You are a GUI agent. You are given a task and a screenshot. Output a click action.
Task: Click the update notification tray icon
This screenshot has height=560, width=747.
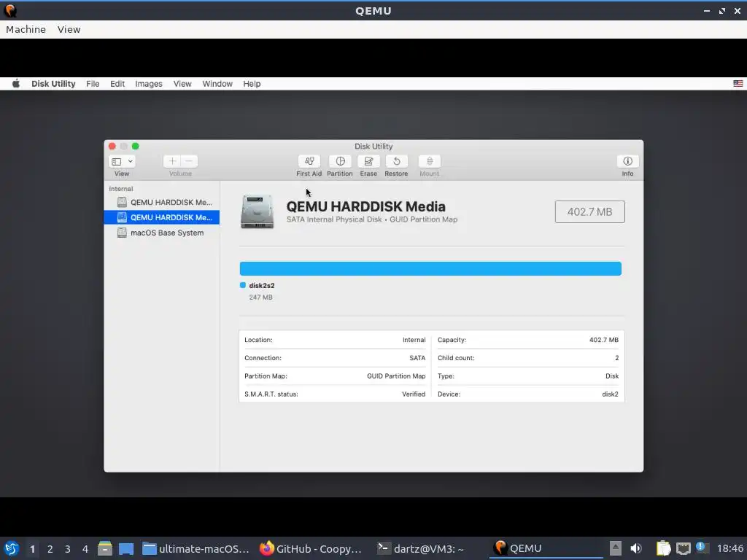click(701, 548)
